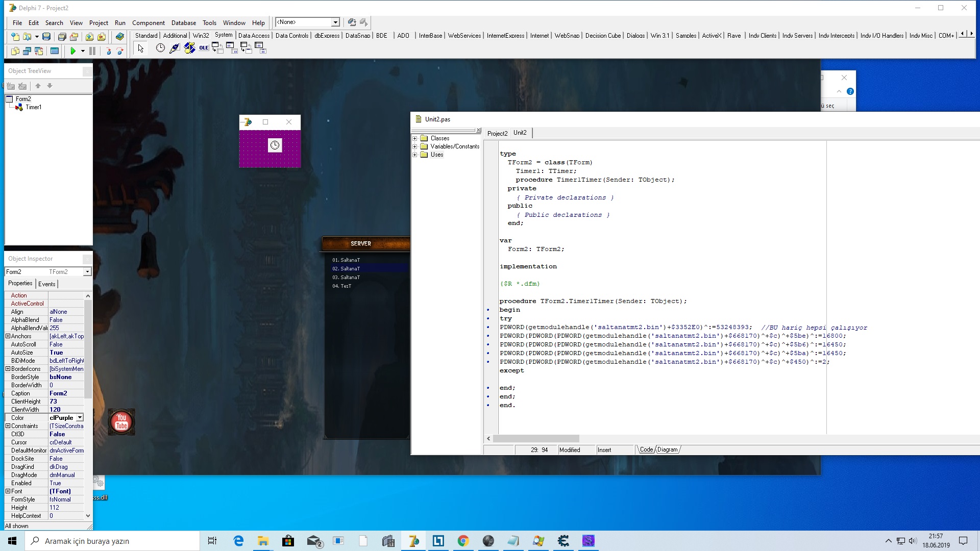This screenshot has width=980, height=551.
Task: Expand the Constraints property
Action: [x=8, y=426]
